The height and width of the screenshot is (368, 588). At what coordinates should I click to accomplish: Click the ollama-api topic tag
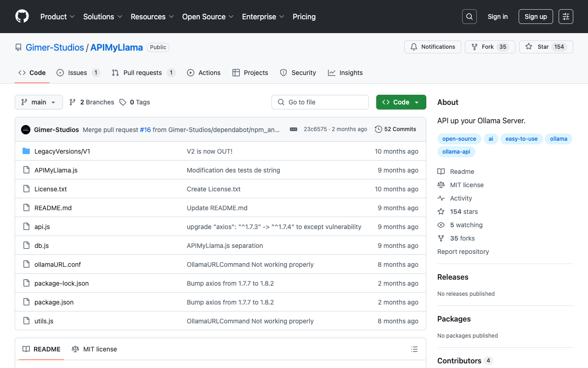point(456,151)
